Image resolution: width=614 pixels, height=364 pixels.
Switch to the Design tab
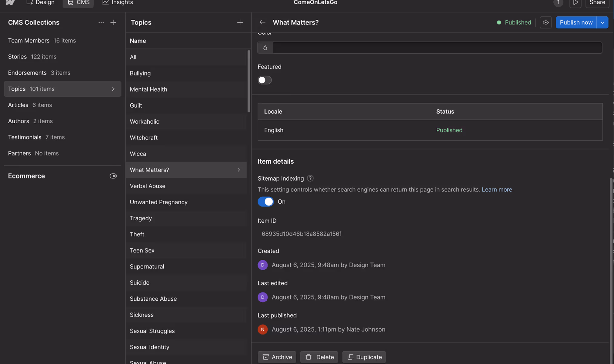tap(41, 3)
